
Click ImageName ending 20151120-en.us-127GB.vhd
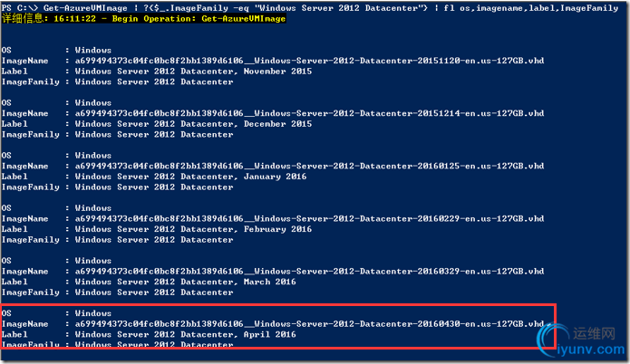click(x=273, y=61)
